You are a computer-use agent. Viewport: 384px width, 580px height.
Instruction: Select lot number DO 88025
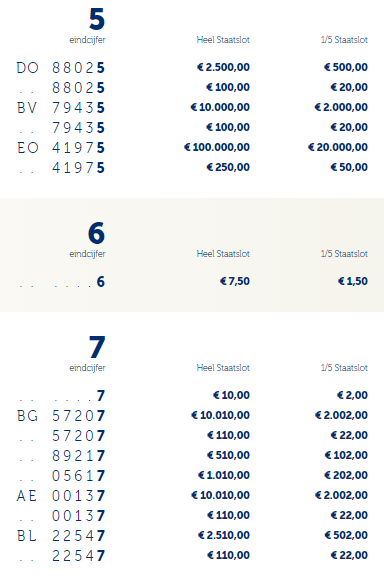point(61,68)
